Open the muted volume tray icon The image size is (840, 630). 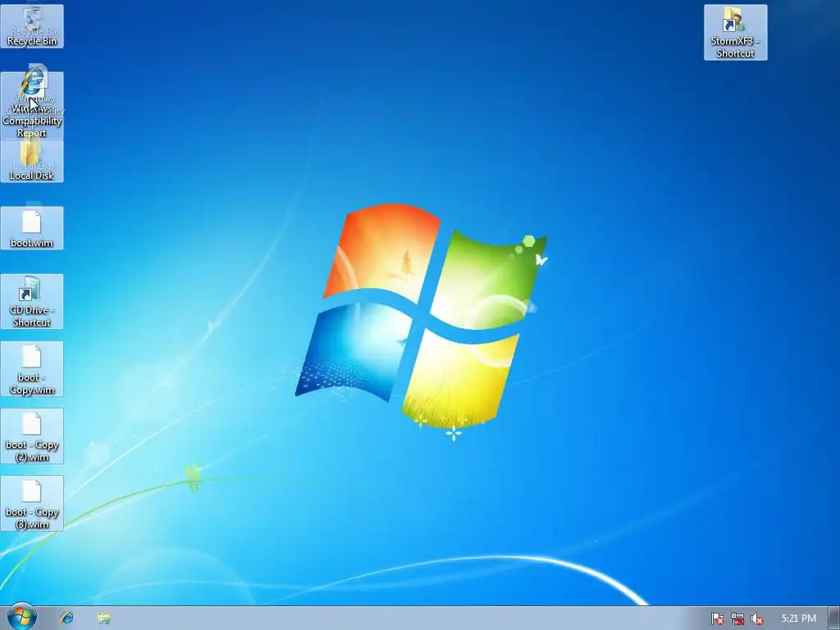click(x=757, y=619)
